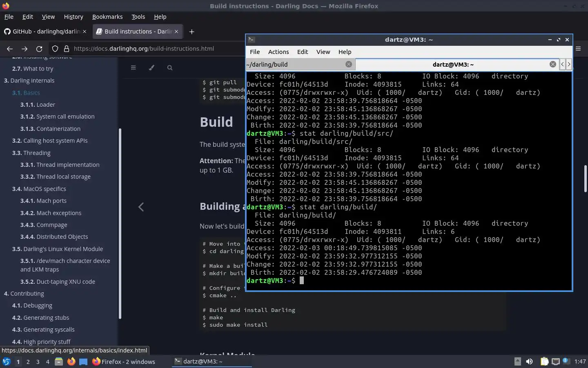588x368 pixels.
Task: Go to previous chapter arrow
Action: tap(141, 207)
